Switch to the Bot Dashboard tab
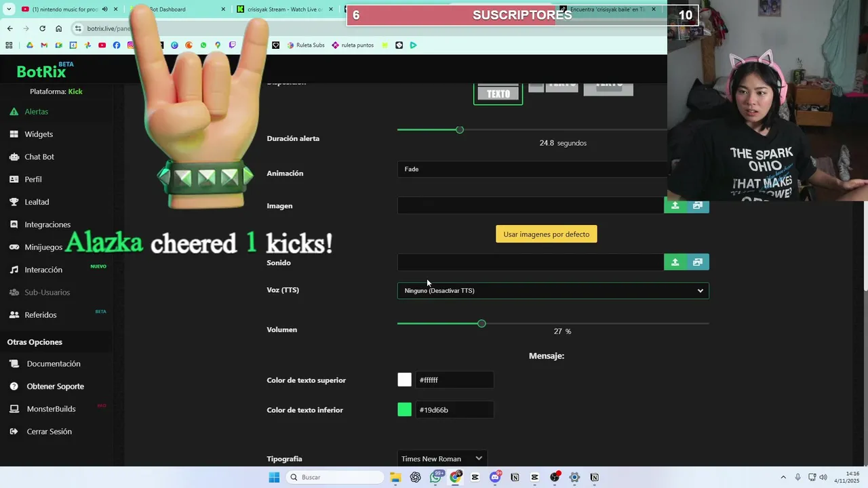This screenshot has height=488, width=868. tap(176, 9)
